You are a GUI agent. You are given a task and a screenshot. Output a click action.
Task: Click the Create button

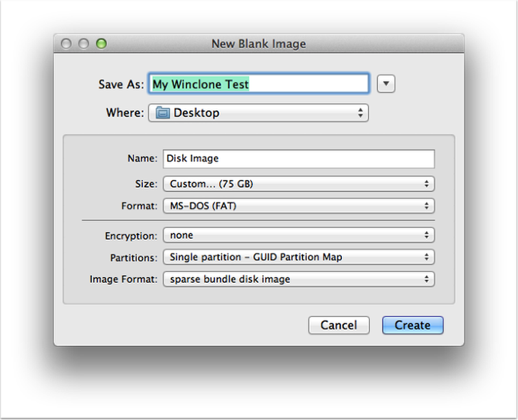(x=412, y=325)
